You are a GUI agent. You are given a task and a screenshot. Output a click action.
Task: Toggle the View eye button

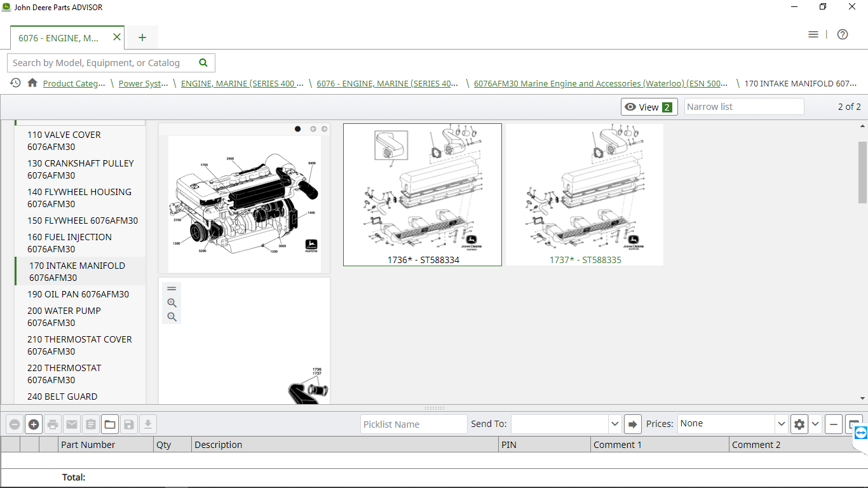coord(649,107)
